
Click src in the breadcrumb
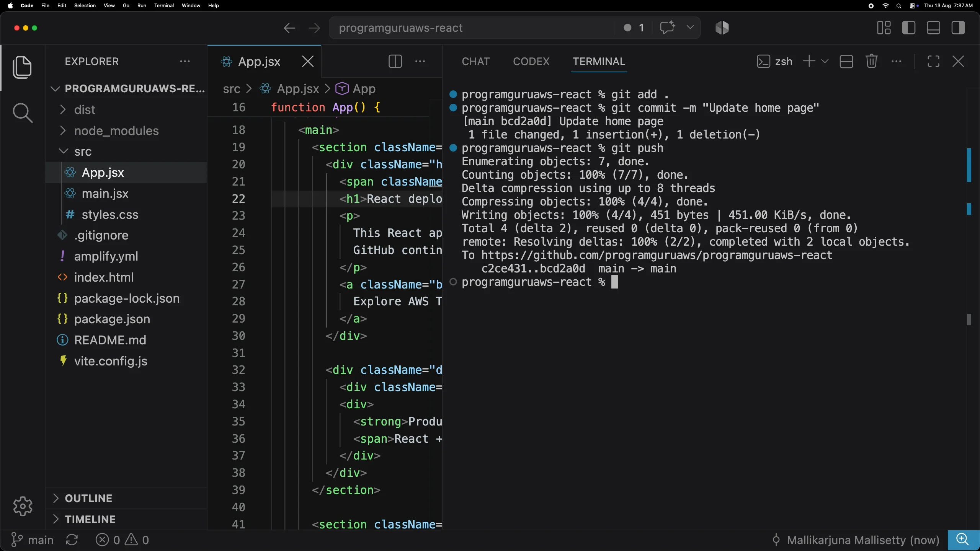pyautogui.click(x=232, y=89)
